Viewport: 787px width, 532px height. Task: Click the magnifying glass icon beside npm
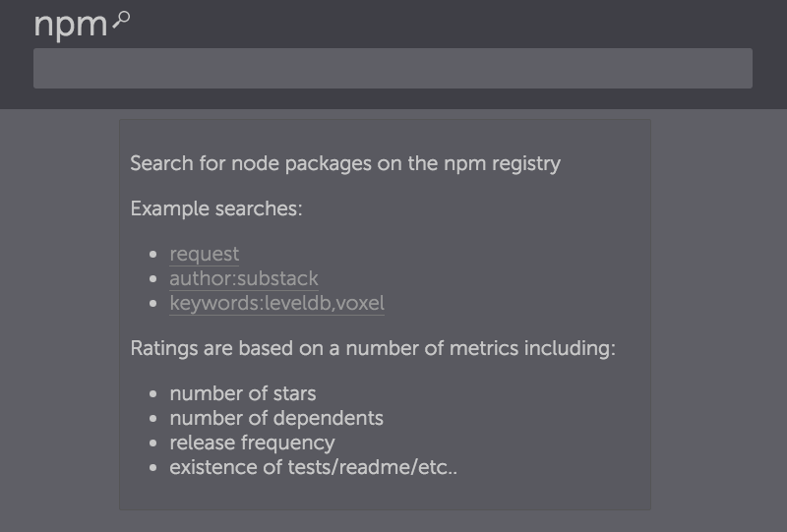pos(121,20)
